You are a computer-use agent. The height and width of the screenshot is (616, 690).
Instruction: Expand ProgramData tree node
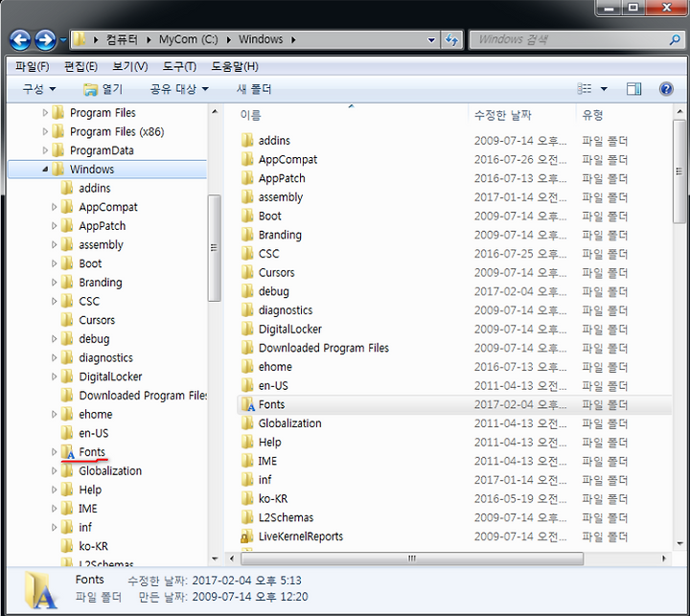pos(45,150)
